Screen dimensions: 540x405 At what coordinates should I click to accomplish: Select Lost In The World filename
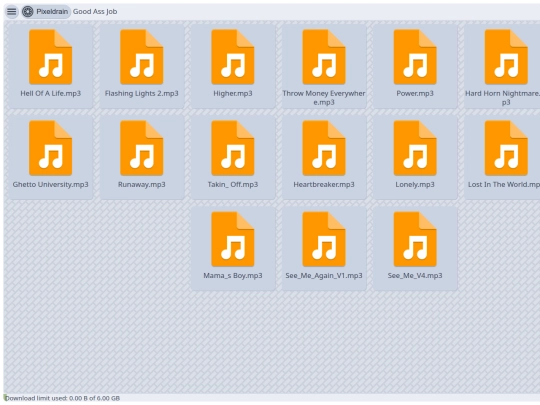(x=504, y=185)
